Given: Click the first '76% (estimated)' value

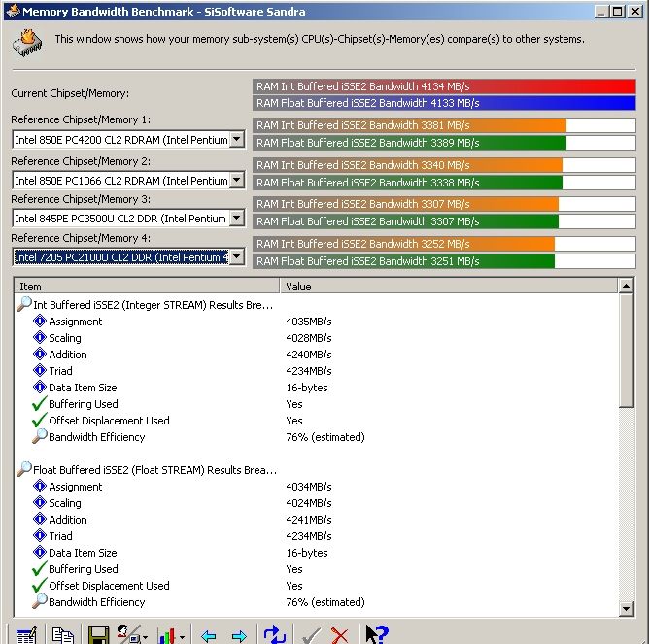Looking at the screenshot, I should point(325,437).
